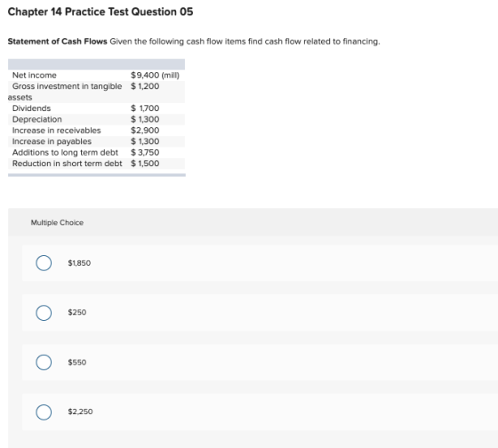This screenshot has height=448, width=498.
Task: Click the Increase in payables $1,300 value
Action: (145, 141)
